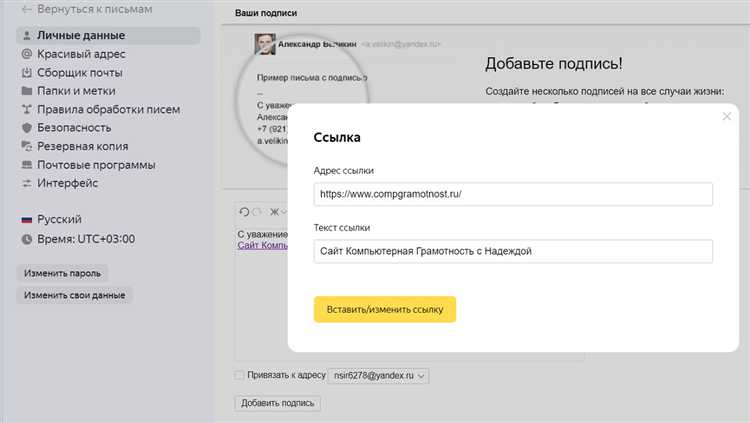Viewport: 750px width, 423px height.
Task: Click Изменить пароль button
Action: pos(62,273)
